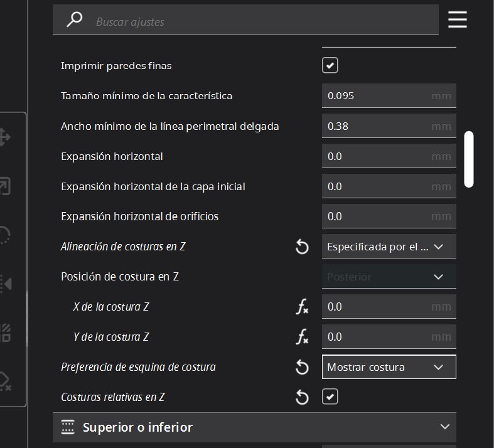Select the Scale tool in left toolbar
494x448 pixels.
point(5,186)
